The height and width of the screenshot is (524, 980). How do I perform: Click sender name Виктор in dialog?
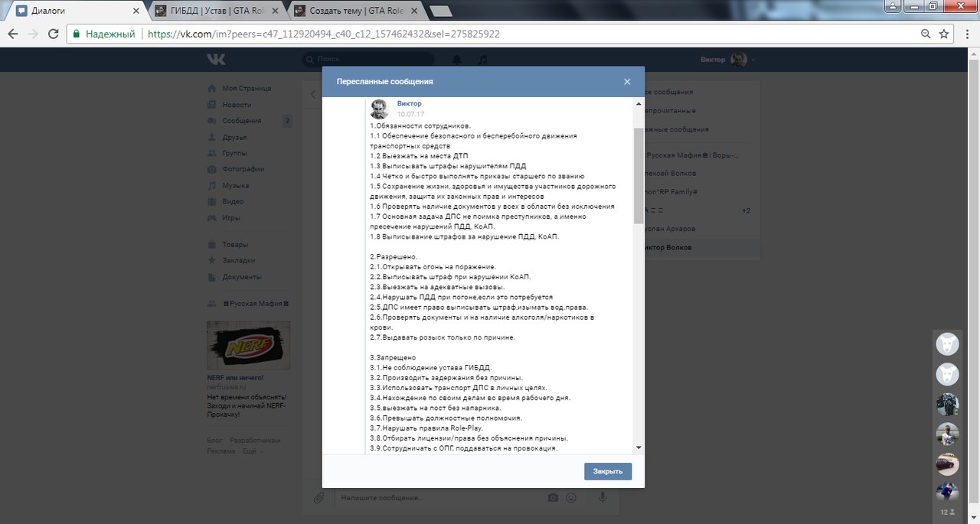(x=409, y=103)
